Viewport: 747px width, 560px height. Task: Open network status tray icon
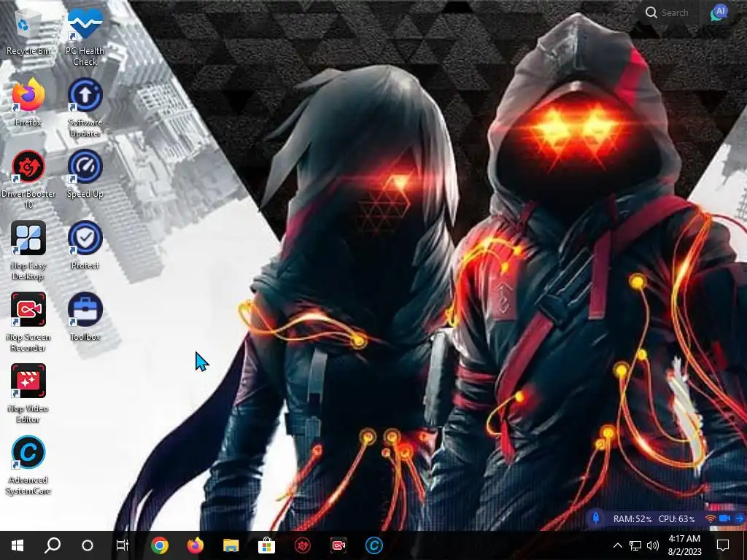pos(635,545)
